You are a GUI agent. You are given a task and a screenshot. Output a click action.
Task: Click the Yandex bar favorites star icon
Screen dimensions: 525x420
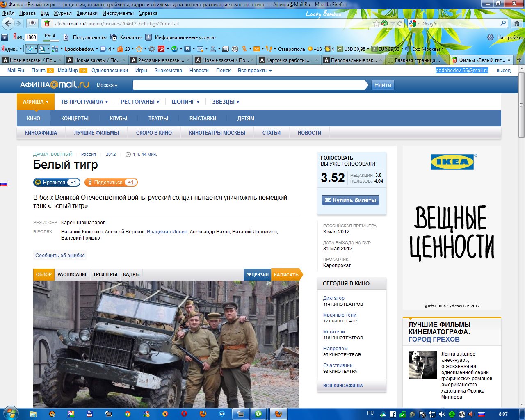coord(139,49)
